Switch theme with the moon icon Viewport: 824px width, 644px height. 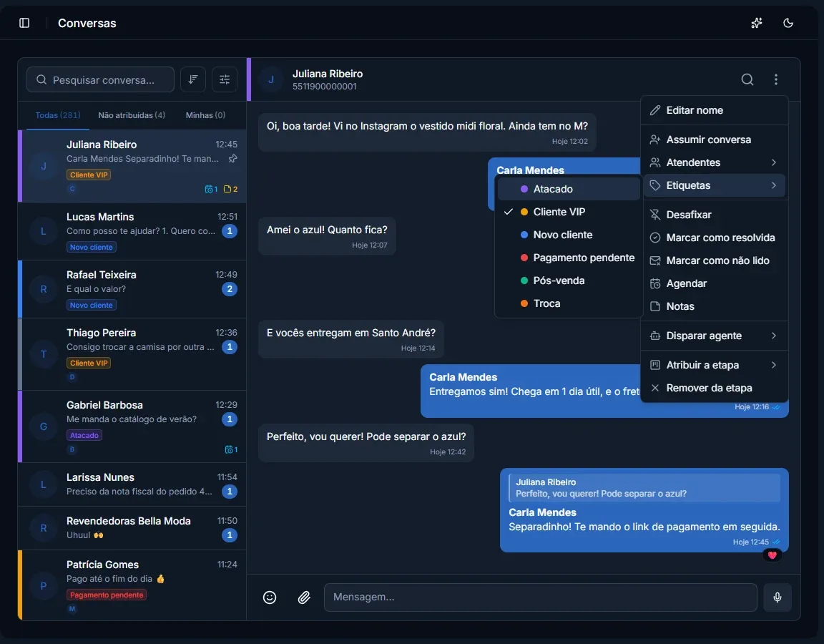pos(788,23)
